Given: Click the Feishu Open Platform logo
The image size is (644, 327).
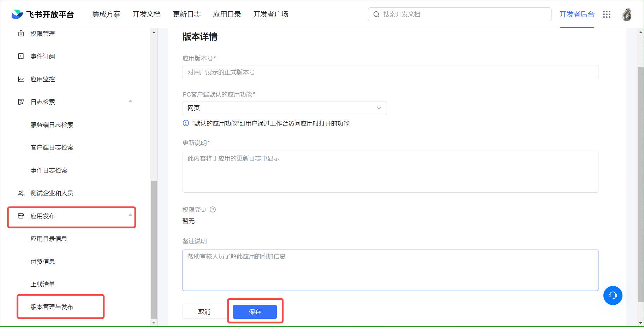Looking at the screenshot, I should [x=42, y=14].
